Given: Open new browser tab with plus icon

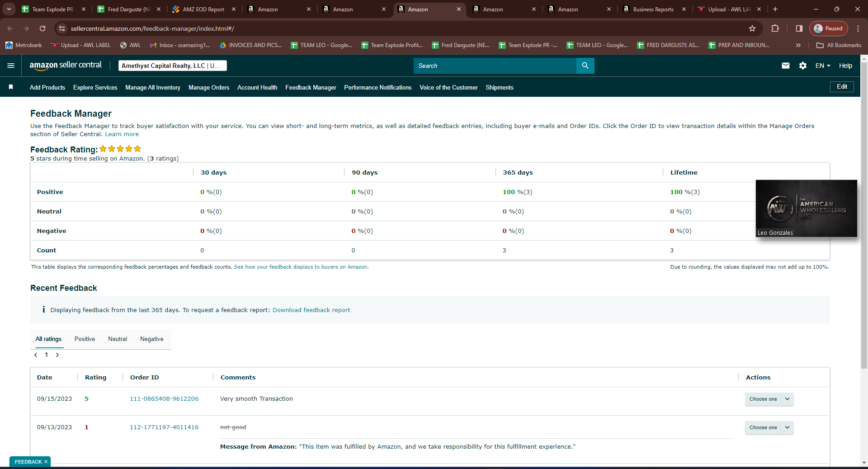Looking at the screenshot, I should click(x=775, y=9).
